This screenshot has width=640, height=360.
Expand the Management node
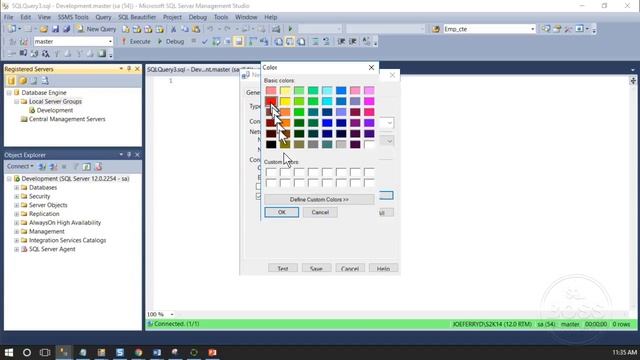pyautogui.click(x=17, y=231)
